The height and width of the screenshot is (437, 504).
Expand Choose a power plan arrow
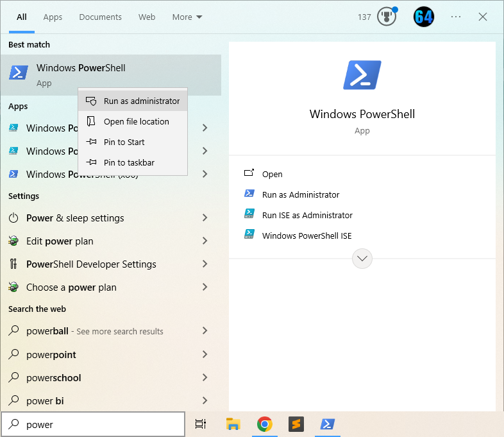pos(205,287)
